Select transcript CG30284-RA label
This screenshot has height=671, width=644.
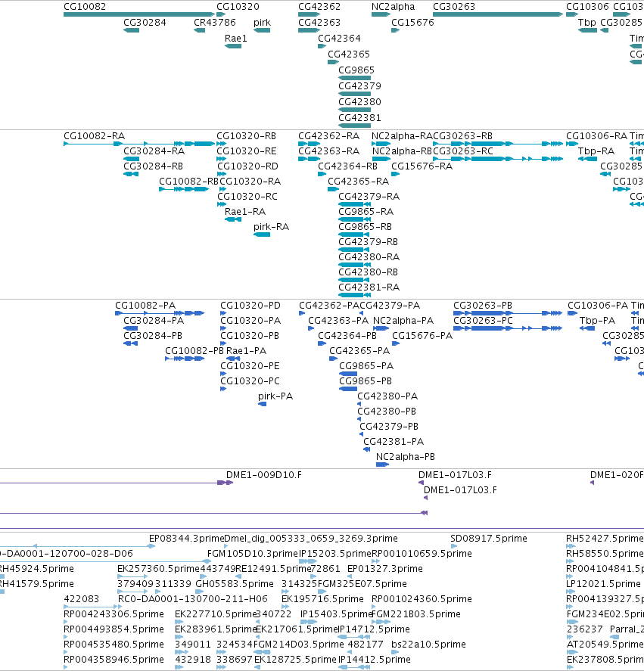(x=154, y=151)
